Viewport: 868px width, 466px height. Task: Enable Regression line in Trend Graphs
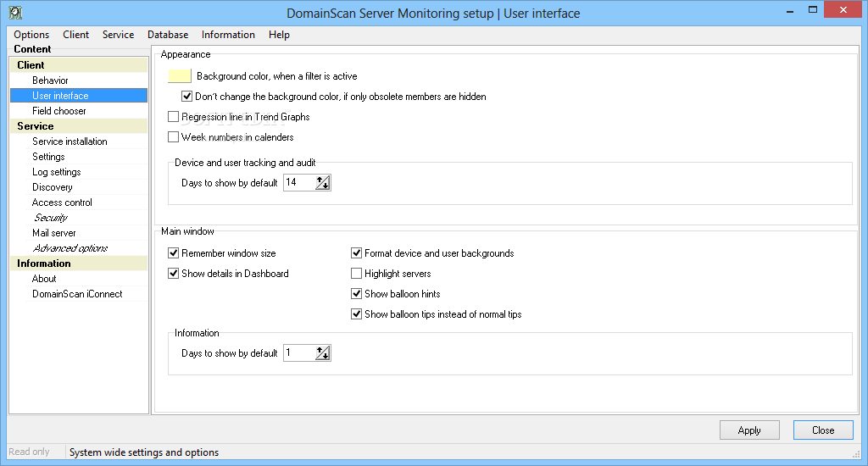coord(173,117)
